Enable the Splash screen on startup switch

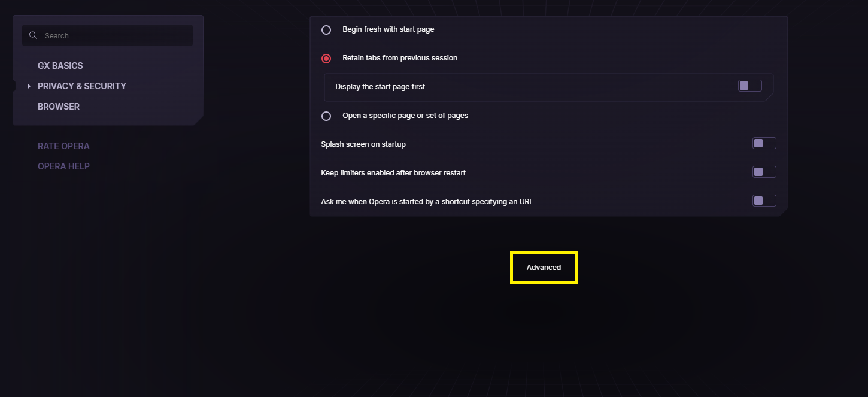point(764,143)
